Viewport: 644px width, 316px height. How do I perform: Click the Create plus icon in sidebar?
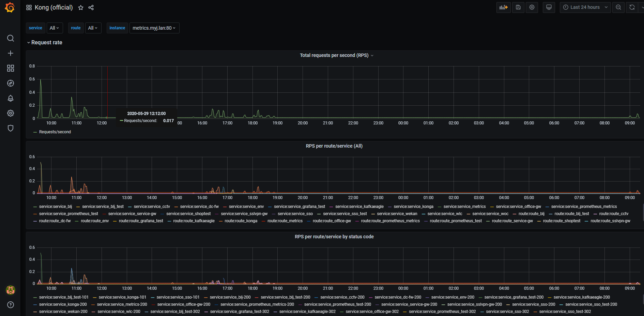click(x=11, y=53)
